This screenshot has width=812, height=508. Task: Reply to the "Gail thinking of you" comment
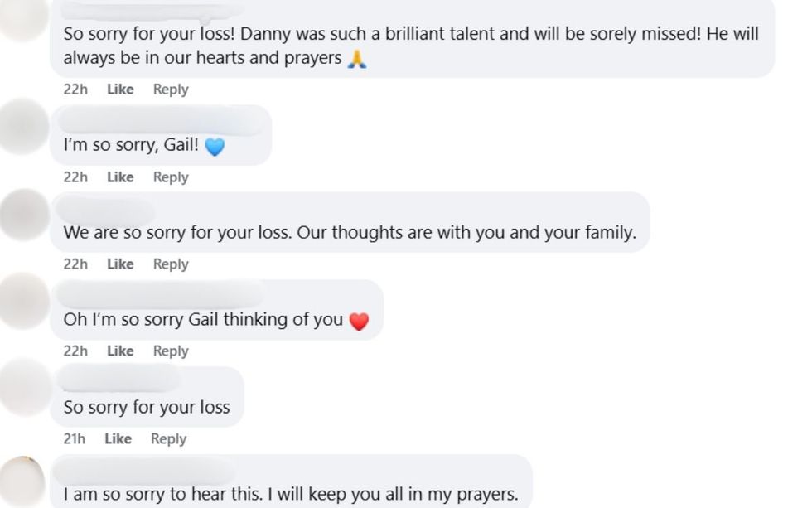(171, 351)
